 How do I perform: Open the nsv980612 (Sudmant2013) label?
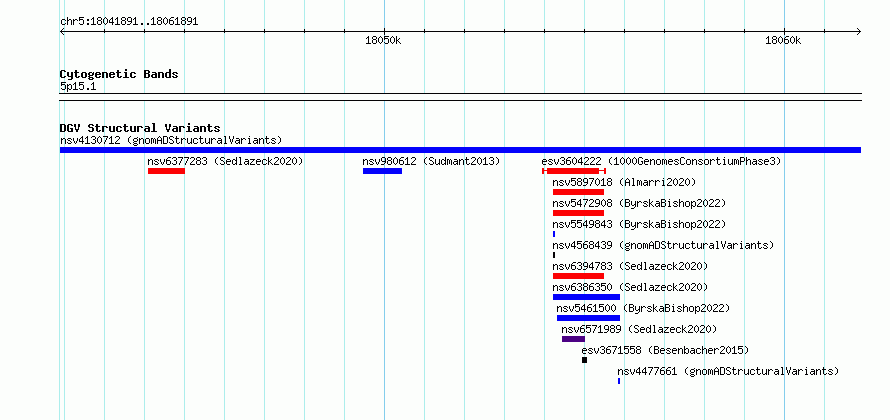pyautogui.click(x=431, y=161)
